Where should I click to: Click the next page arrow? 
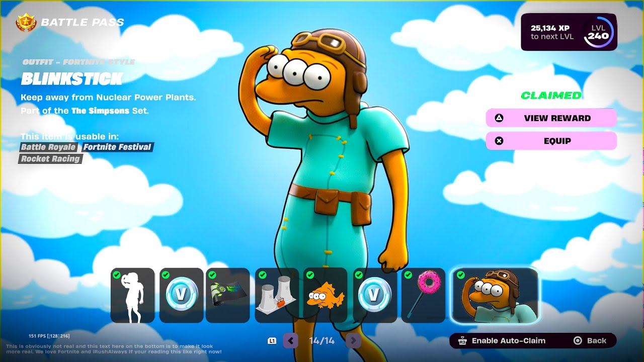353,341
